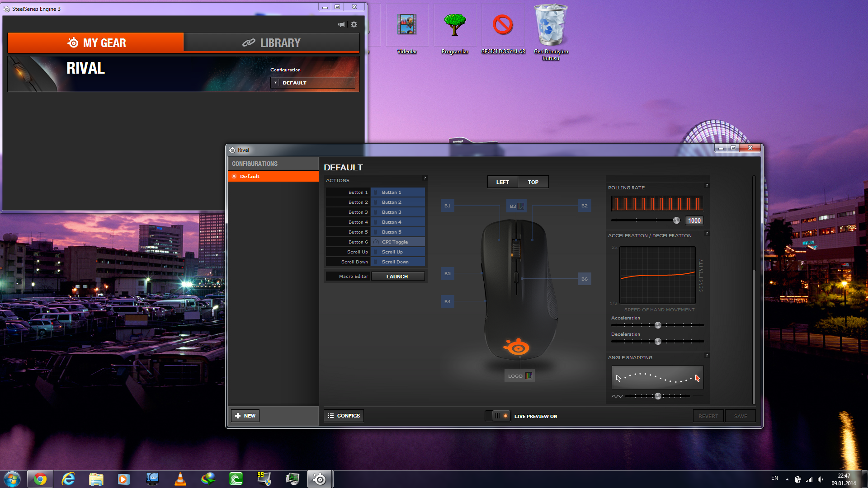Click the mouse logo on the Rival image

pyautogui.click(x=517, y=347)
